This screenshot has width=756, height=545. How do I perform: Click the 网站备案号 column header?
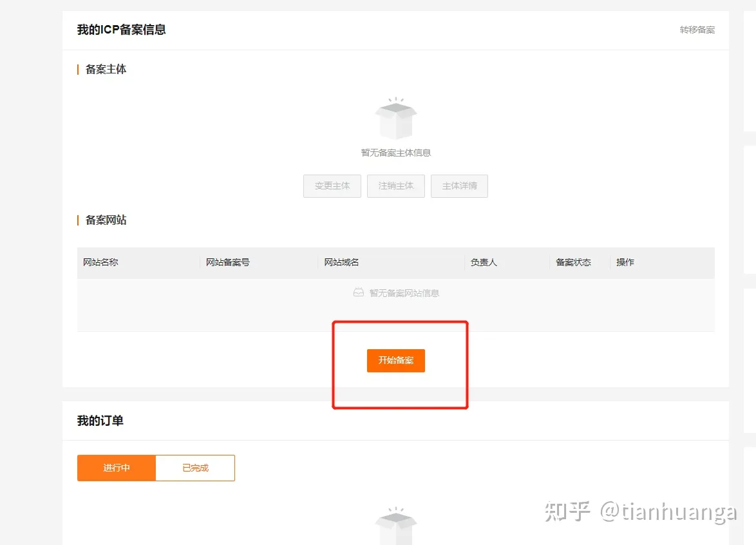(227, 262)
